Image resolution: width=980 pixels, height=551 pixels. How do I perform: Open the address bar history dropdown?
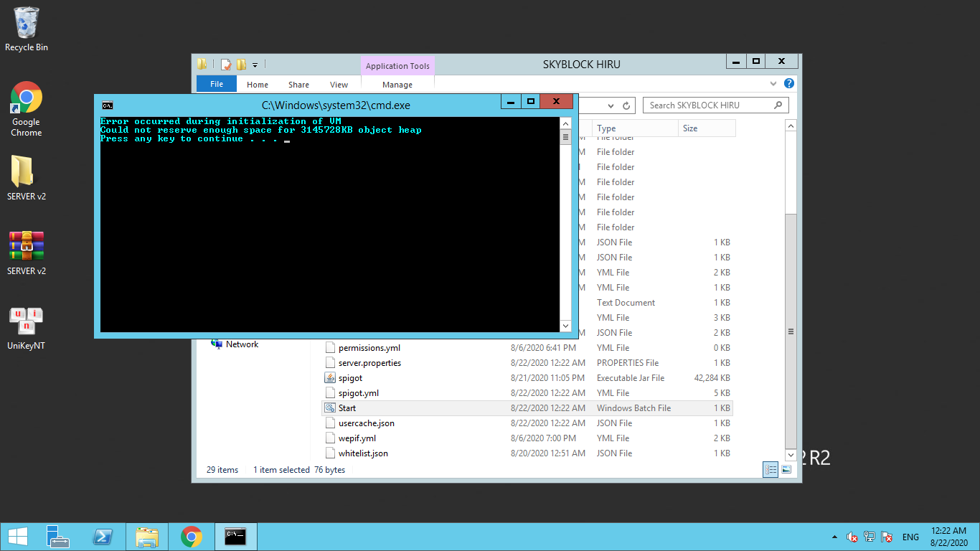pos(611,105)
